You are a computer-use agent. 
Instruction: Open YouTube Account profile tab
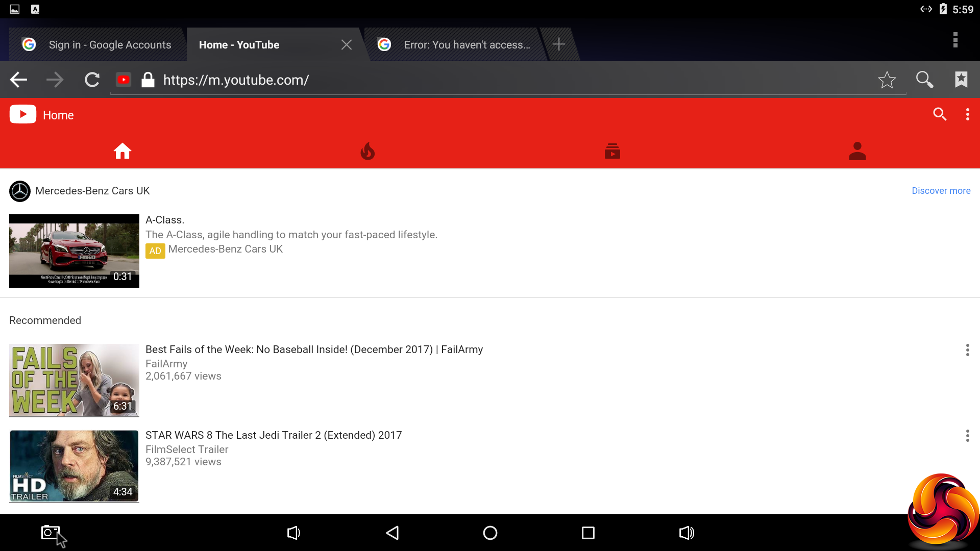coord(857,151)
